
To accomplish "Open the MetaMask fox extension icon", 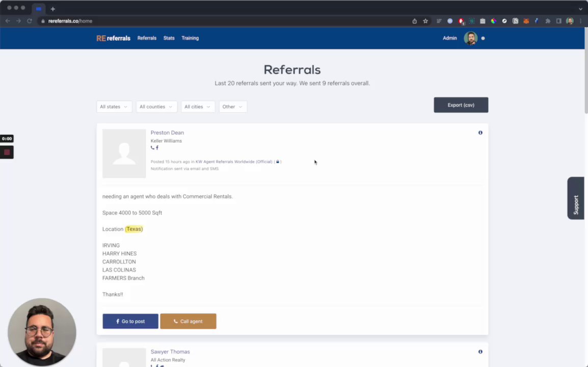I will tap(526, 21).
